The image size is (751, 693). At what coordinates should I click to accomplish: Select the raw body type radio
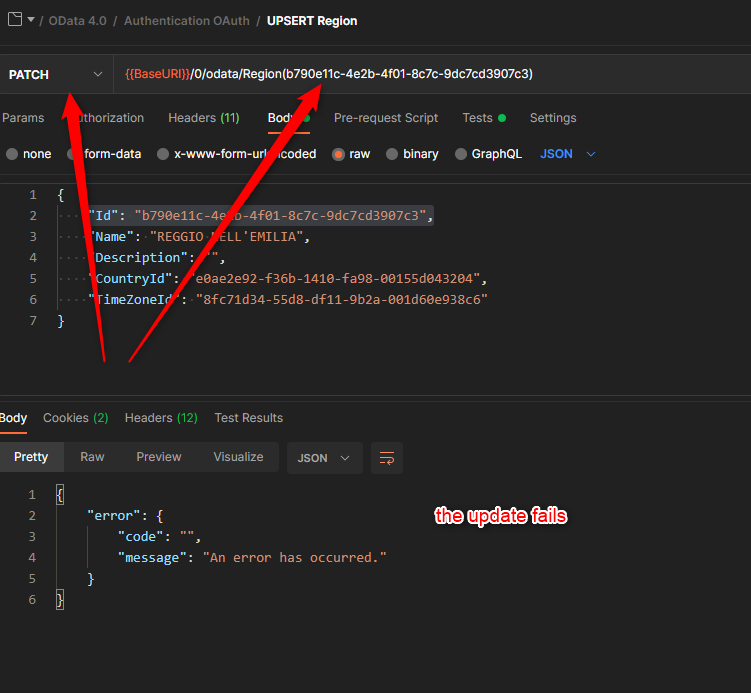(338, 154)
